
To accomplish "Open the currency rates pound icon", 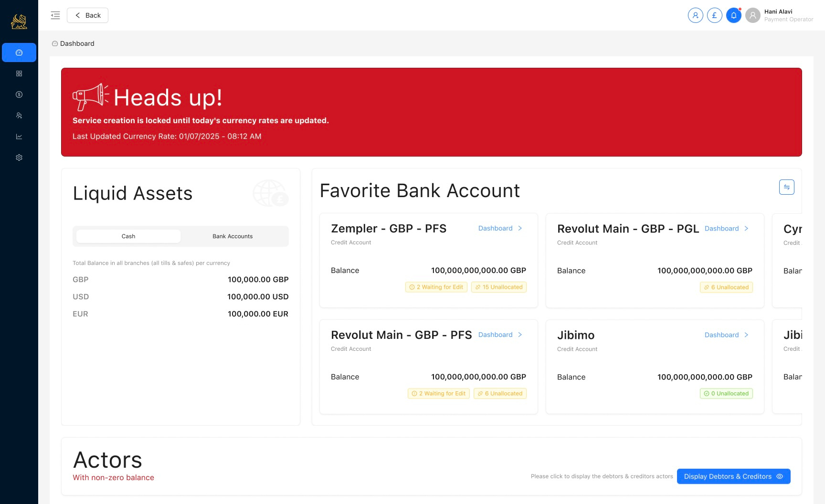I will pyautogui.click(x=714, y=15).
